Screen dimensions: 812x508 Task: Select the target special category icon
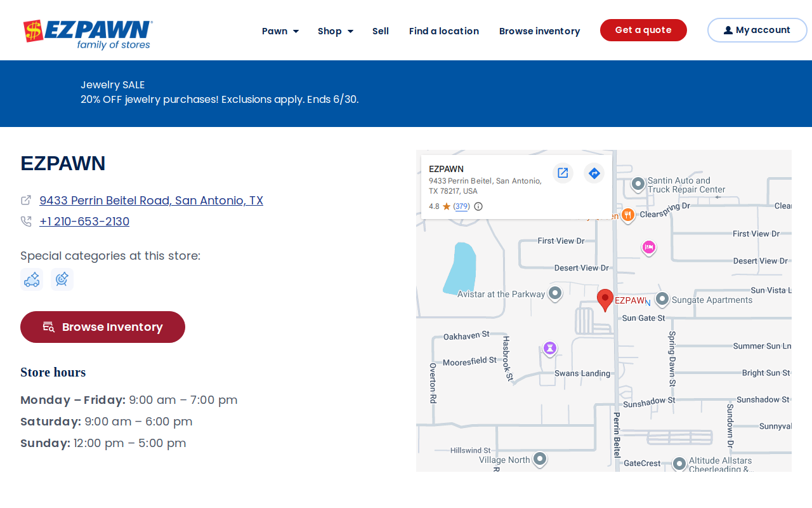[62, 279]
